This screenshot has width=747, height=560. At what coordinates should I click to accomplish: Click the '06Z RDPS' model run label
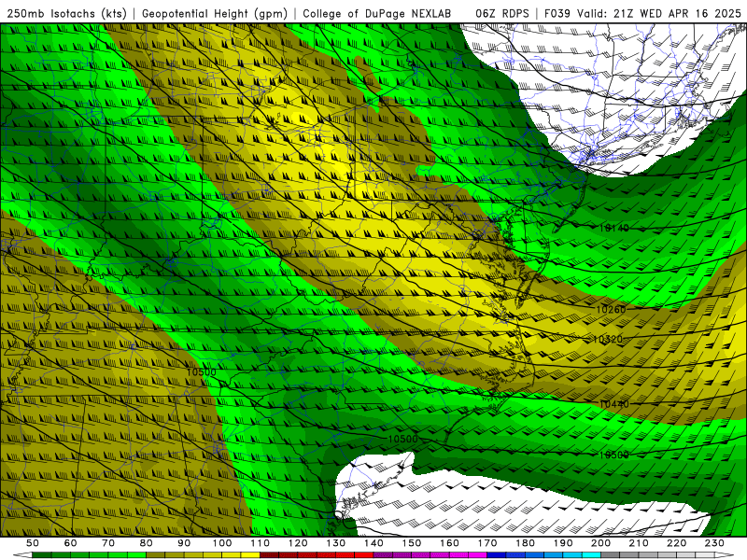(x=502, y=13)
